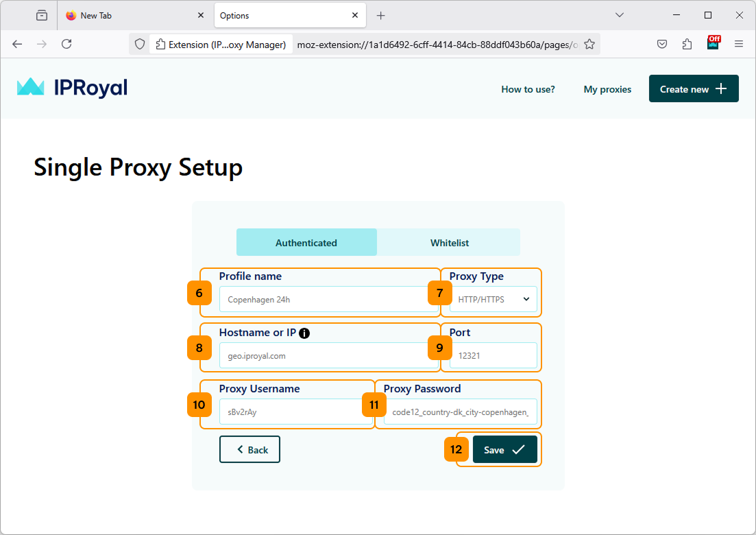
Task: Select the Options browser tab
Action: coord(290,16)
